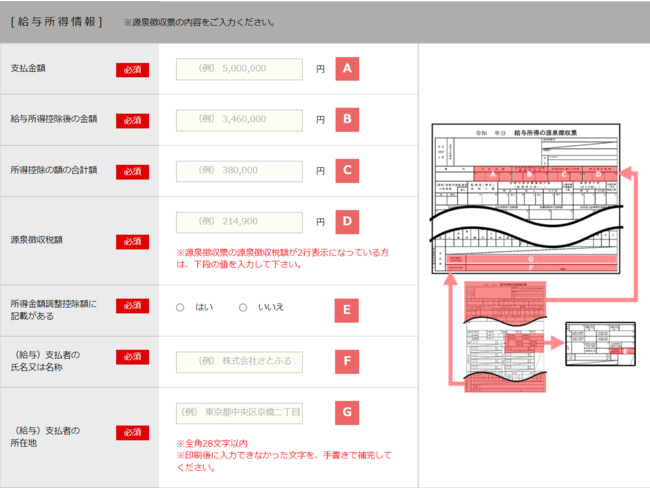The width and height of the screenshot is (650, 488).
Task: Click the 必須 badge next to 源泉徴収税額
Action: 132,242
